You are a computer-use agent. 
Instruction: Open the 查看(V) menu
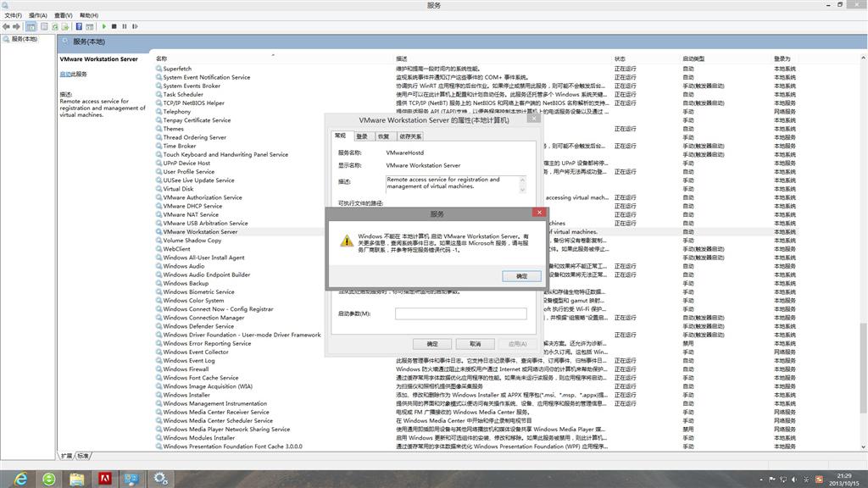[x=64, y=15]
